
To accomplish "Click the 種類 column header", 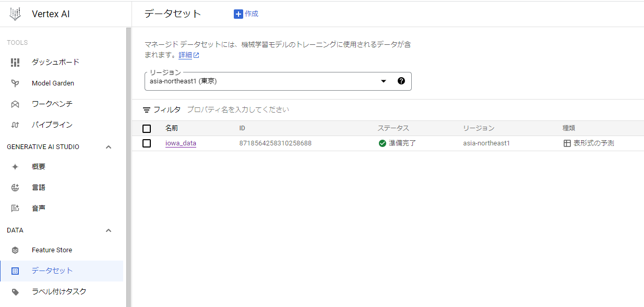I will point(569,128).
